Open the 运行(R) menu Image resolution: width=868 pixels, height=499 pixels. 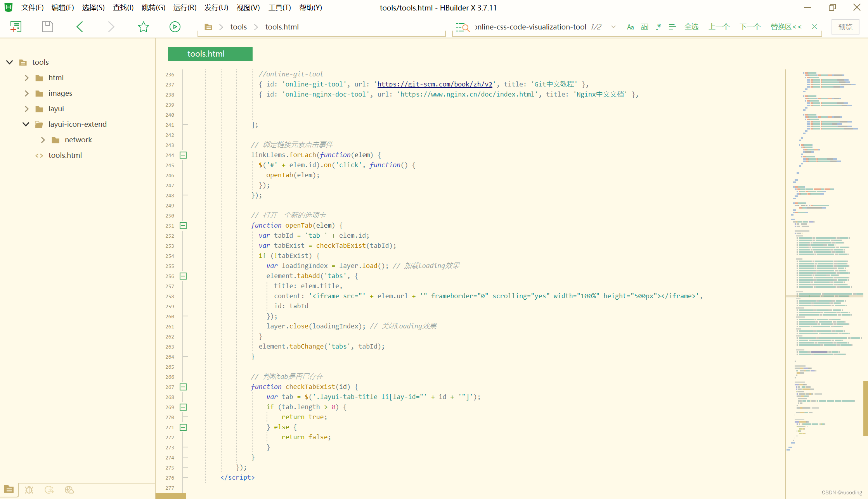tap(185, 8)
